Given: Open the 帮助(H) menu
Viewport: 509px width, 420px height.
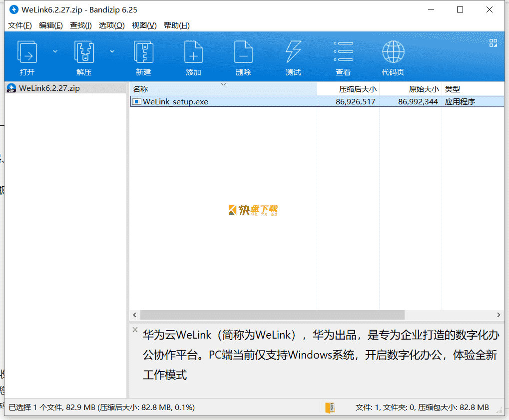Looking at the screenshot, I should (x=177, y=25).
